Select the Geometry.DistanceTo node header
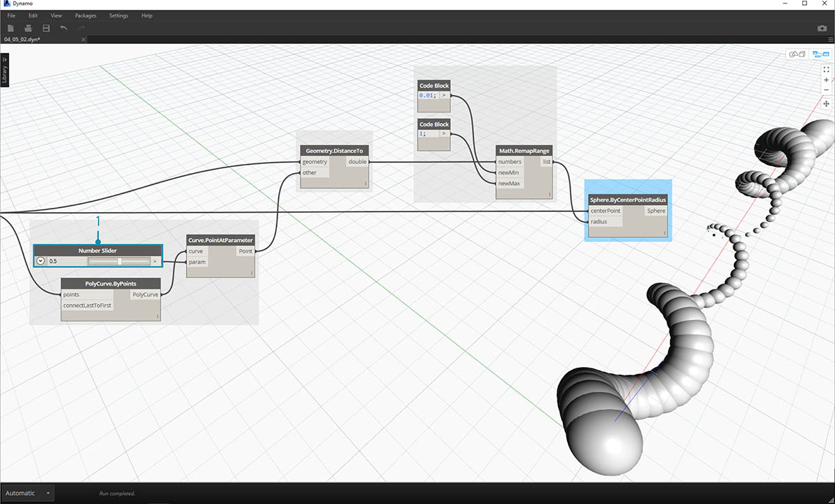 (334, 150)
